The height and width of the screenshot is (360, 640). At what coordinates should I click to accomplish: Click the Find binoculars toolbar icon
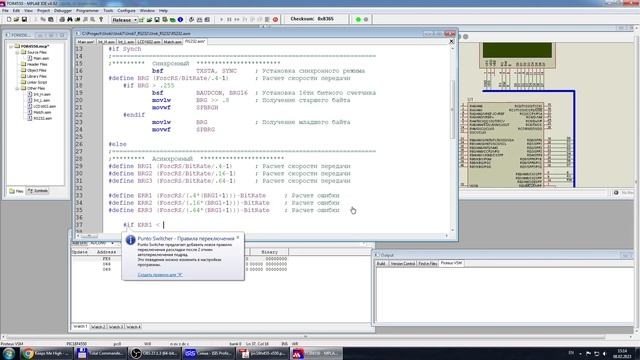tap(70, 19)
